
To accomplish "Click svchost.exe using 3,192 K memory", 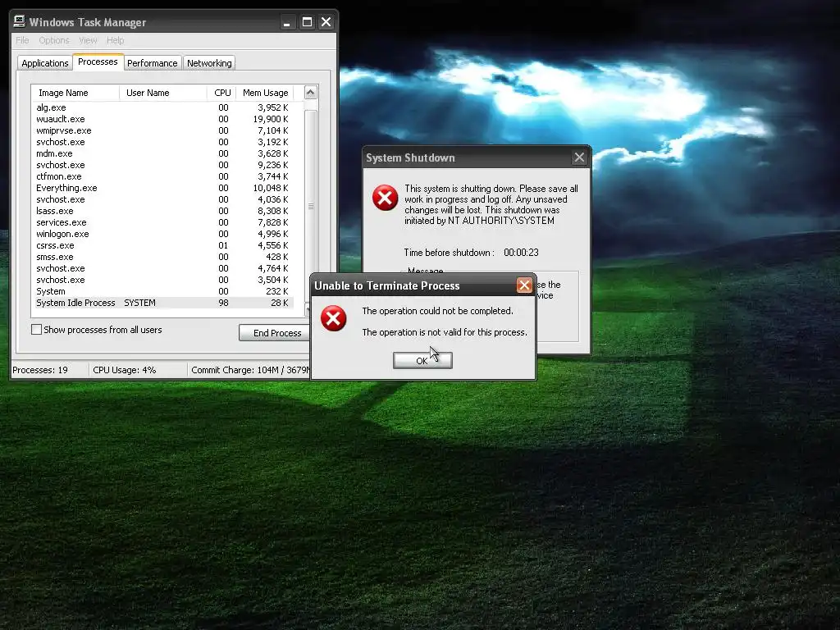I will coord(162,142).
